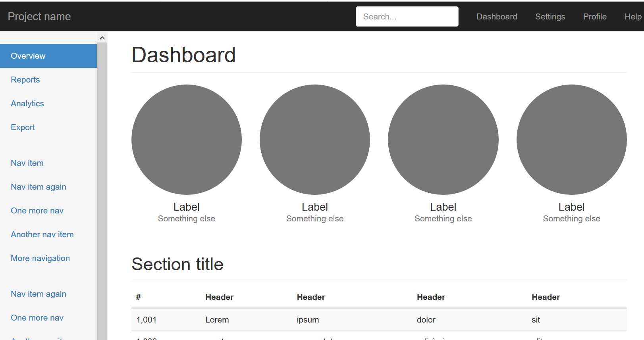Screen dimensions: 644x340
Task: Click 'Another nav item' in sidebar
Action: tap(42, 234)
